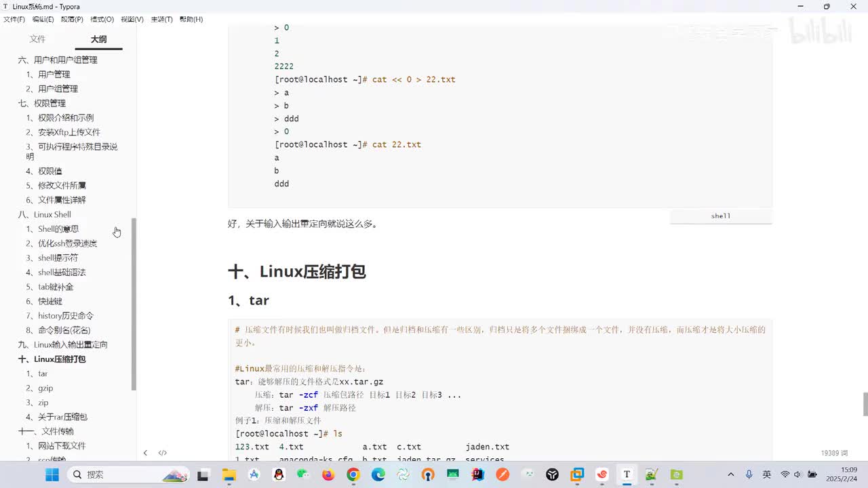Go to 2、用户组管理 outline entry

(52, 89)
